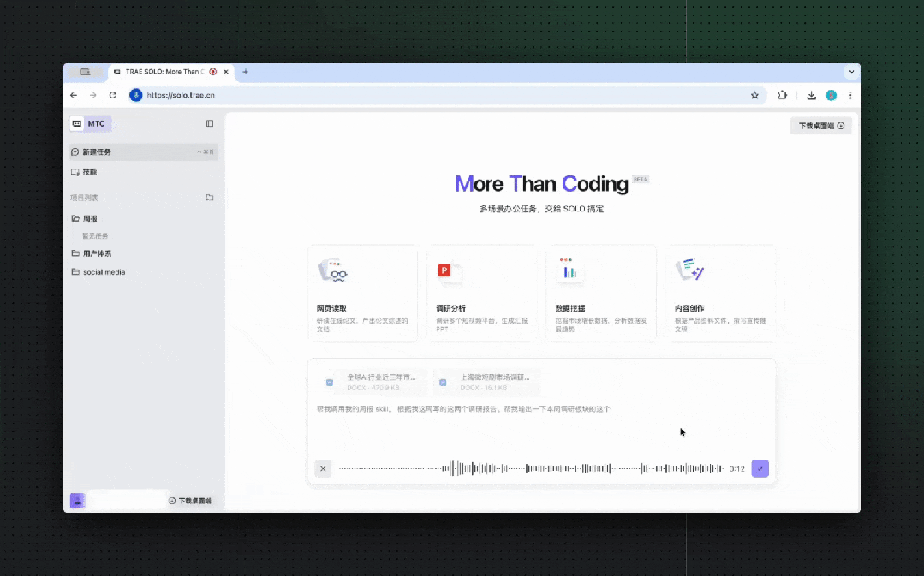
Task: Click the sparkle document icon on 内容创作 card
Action: coord(689,270)
